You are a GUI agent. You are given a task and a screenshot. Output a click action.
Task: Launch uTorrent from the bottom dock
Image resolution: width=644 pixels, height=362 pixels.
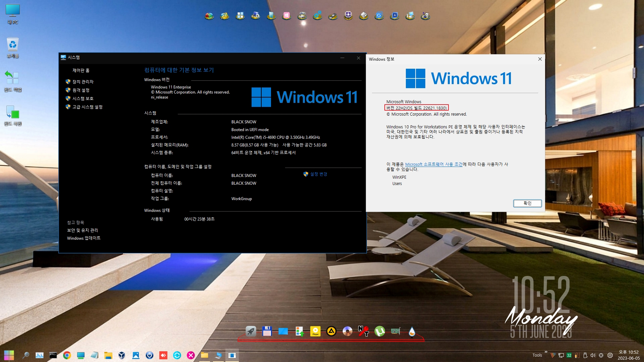pos(380,331)
